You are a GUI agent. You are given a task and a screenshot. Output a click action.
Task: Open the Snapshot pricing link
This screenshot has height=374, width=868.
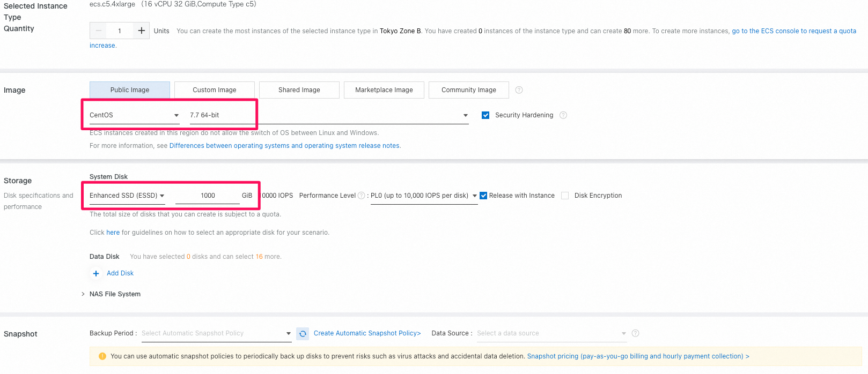(x=638, y=356)
